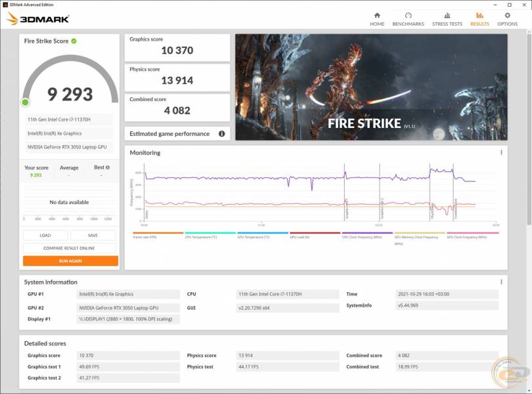This screenshot has width=532, height=394.
Task: Click the GUI version 'v2.20.7290 s64'
Action: pyautogui.click(x=288, y=308)
